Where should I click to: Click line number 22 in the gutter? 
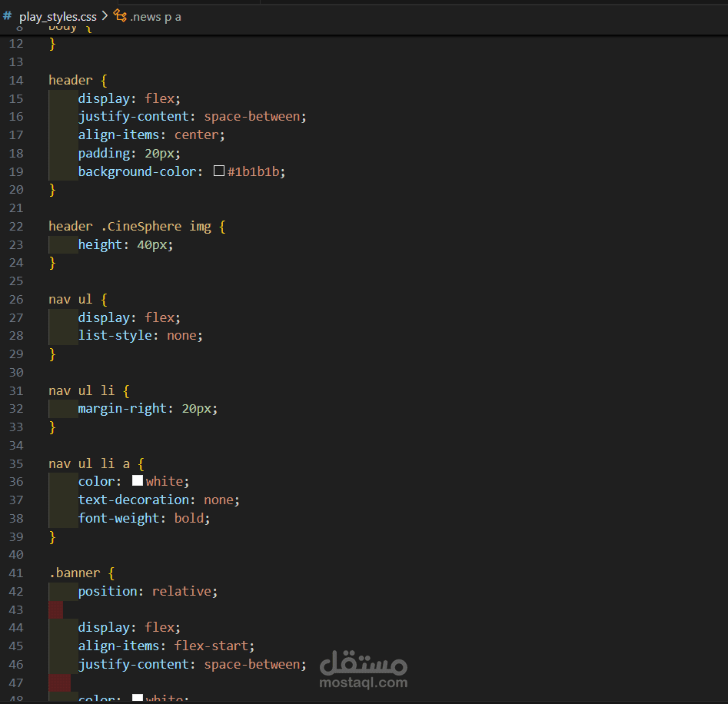tap(16, 227)
